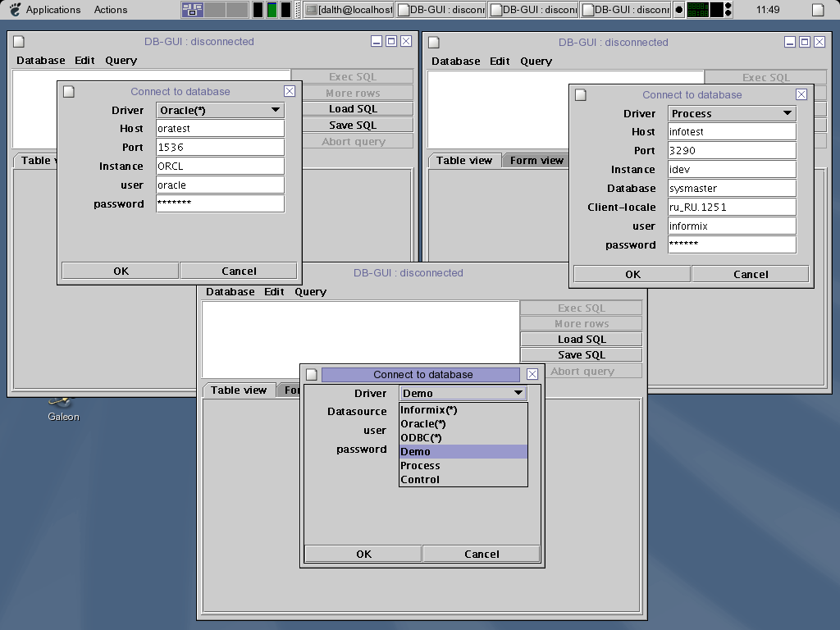
Task: Click OK in the Process connect dialog
Action: pos(632,275)
